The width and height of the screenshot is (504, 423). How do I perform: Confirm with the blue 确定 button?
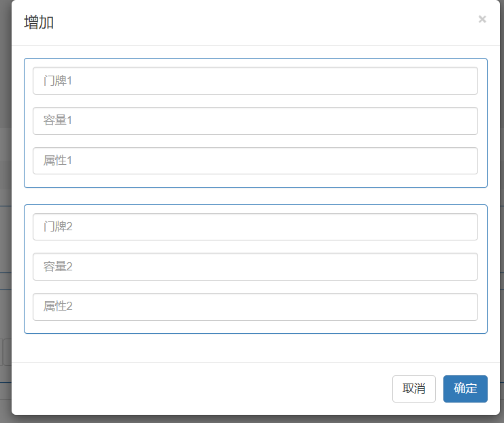pyautogui.click(x=465, y=389)
